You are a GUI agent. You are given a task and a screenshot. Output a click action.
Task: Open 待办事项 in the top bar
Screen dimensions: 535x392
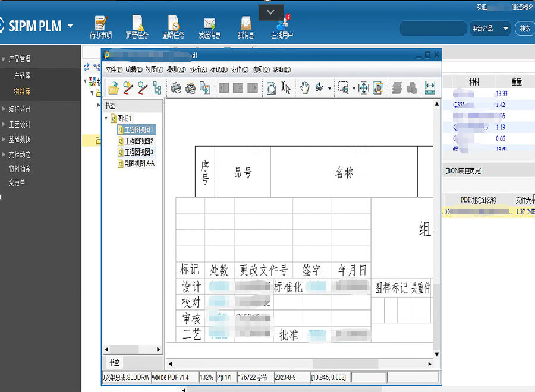(100, 27)
